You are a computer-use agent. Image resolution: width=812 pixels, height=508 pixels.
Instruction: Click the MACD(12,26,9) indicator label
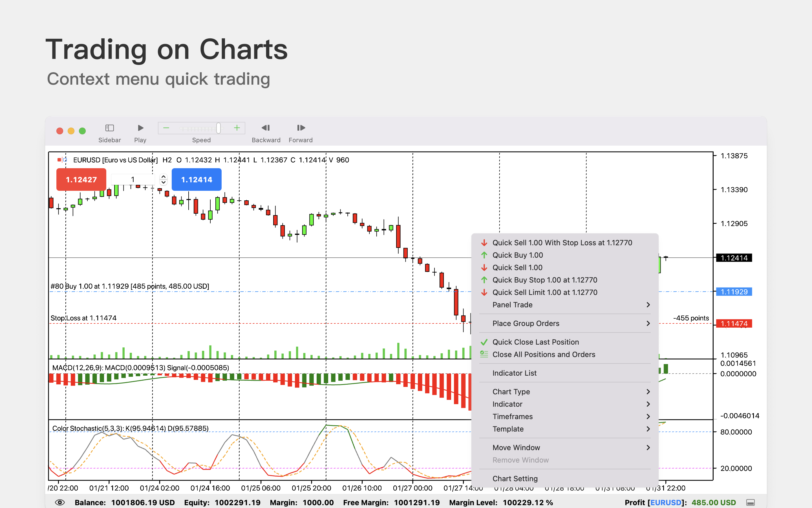pos(141,367)
